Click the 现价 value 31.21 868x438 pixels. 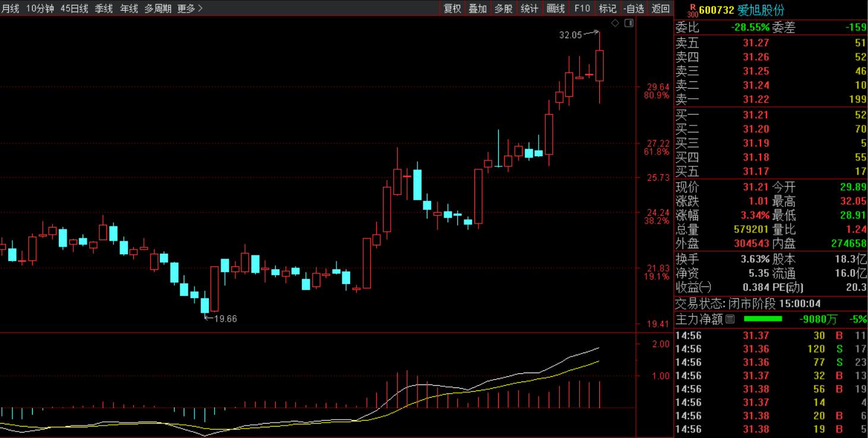[756, 187]
